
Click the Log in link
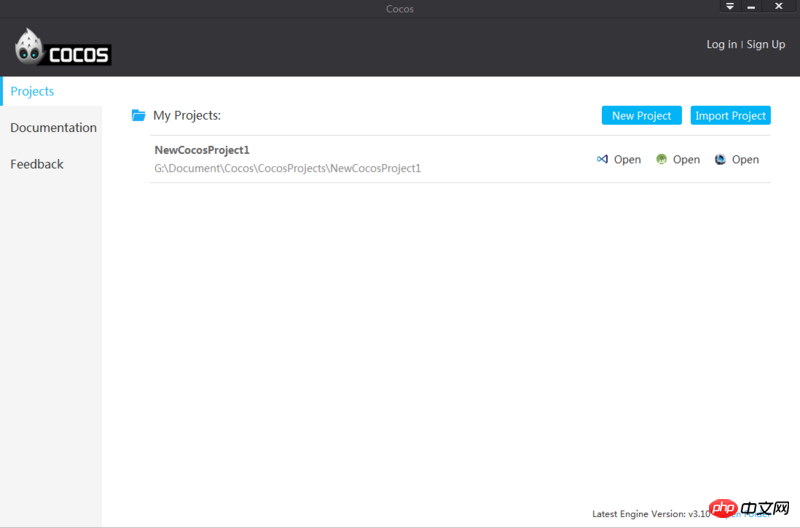[721, 44]
